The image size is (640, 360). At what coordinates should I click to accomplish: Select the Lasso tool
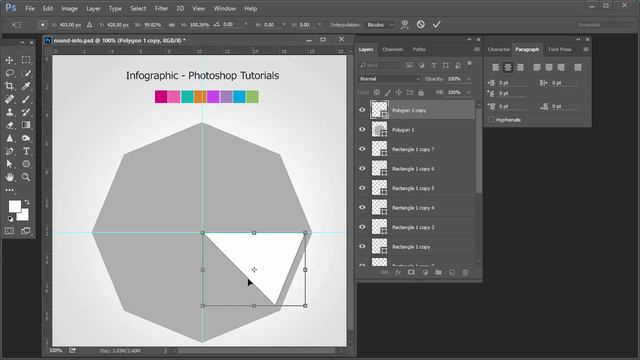coord(9,73)
